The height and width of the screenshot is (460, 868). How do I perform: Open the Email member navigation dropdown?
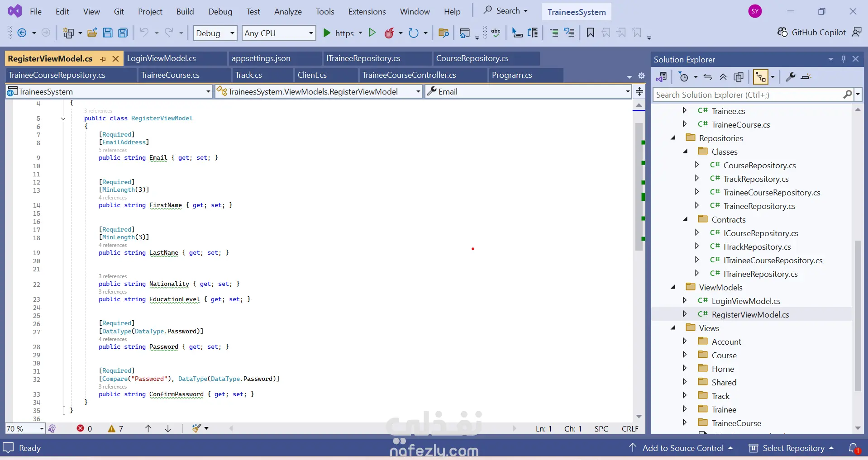point(528,91)
